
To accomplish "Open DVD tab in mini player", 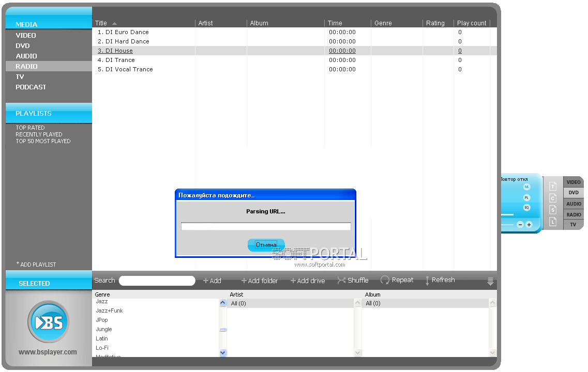I will [574, 193].
